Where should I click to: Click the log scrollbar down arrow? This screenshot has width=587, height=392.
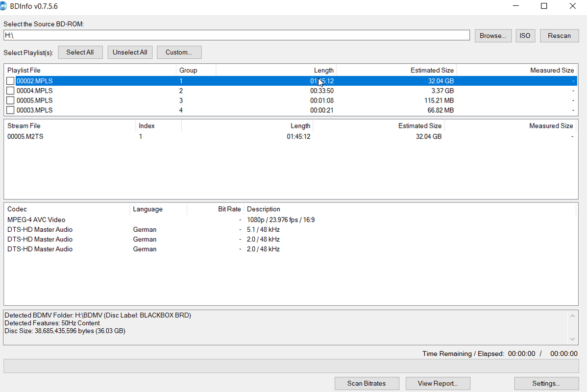tap(572, 339)
